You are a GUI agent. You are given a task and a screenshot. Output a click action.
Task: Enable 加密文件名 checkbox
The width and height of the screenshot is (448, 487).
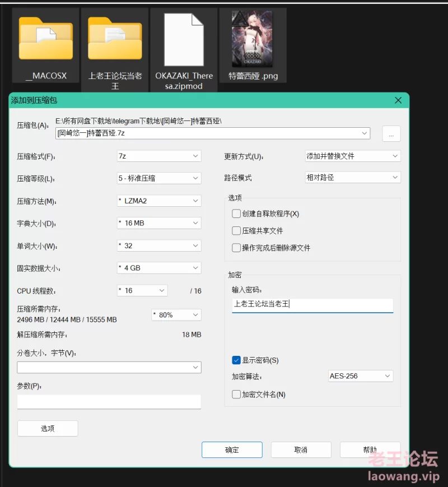coord(236,395)
